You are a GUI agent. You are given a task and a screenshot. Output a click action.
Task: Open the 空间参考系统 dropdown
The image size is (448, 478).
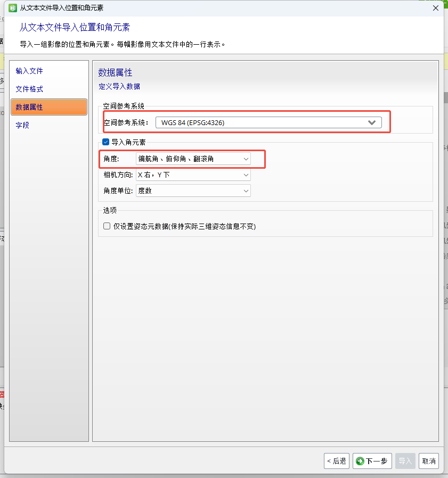[x=372, y=122]
